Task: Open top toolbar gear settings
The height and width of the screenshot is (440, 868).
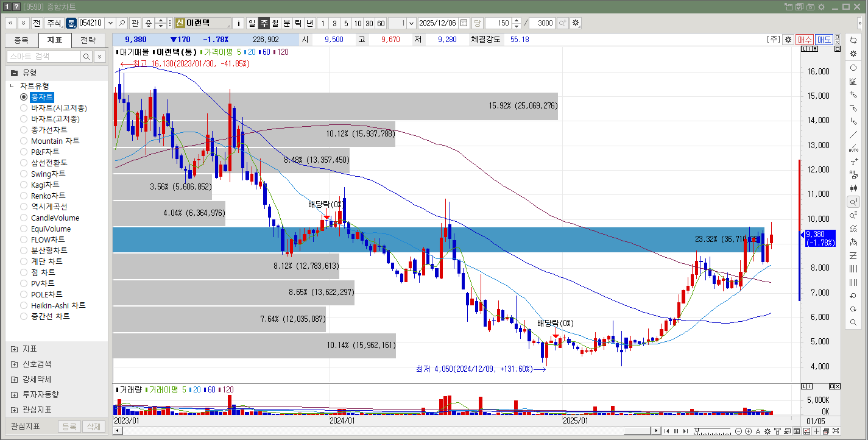Action: (x=576, y=23)
